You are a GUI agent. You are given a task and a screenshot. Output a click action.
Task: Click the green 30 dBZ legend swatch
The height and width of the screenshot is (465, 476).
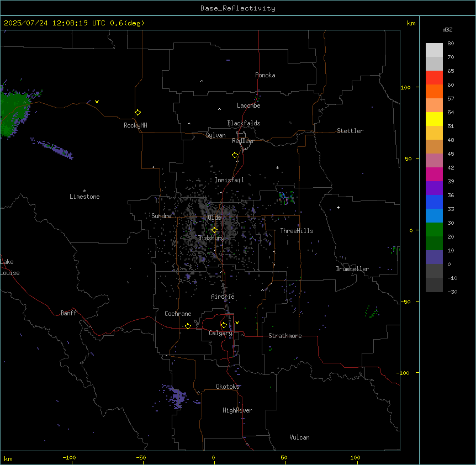pos(434,230)
